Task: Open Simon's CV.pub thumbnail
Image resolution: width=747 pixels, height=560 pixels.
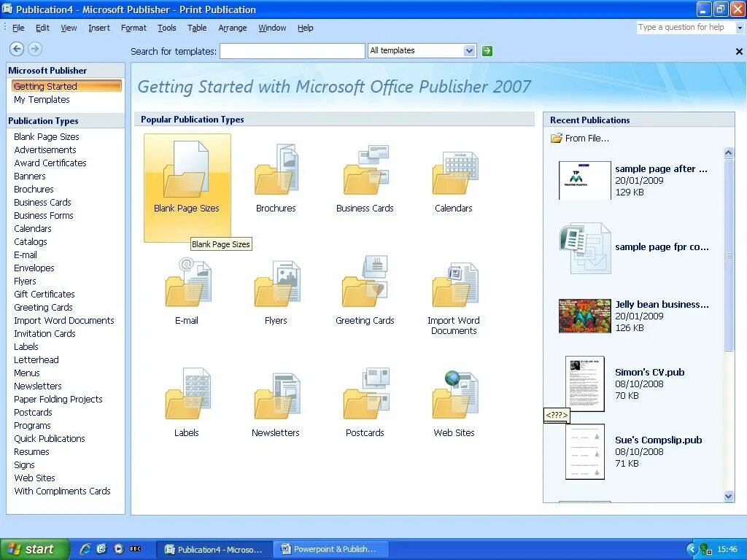Action: pyautogui.click(x=584, y=384)
